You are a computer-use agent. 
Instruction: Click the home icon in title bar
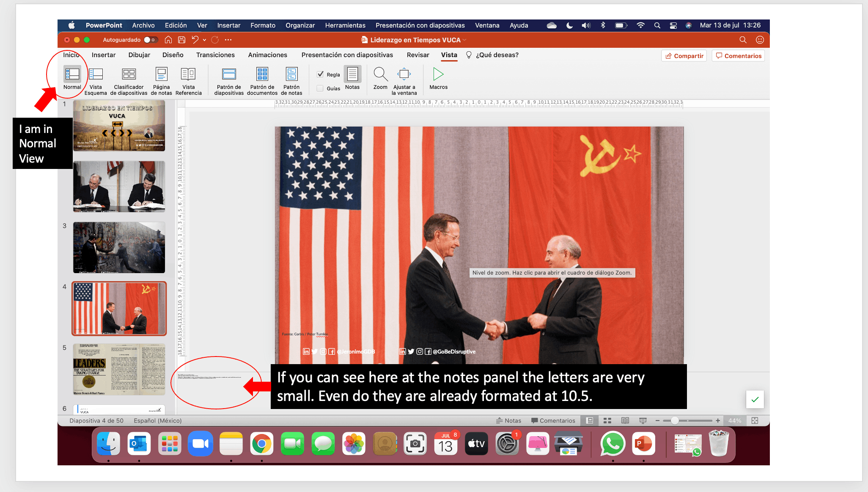pyautogui.click(x=168, y=40)
